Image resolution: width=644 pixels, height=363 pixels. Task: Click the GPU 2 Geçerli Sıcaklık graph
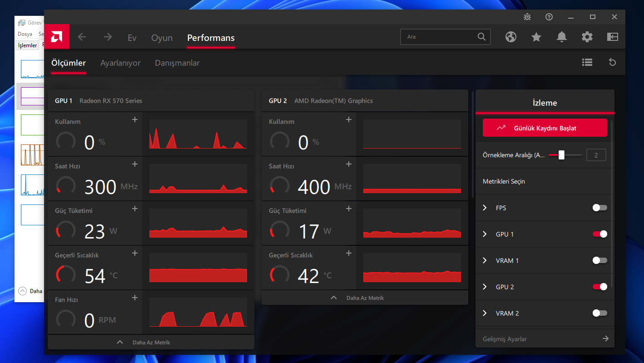[412, 268]
